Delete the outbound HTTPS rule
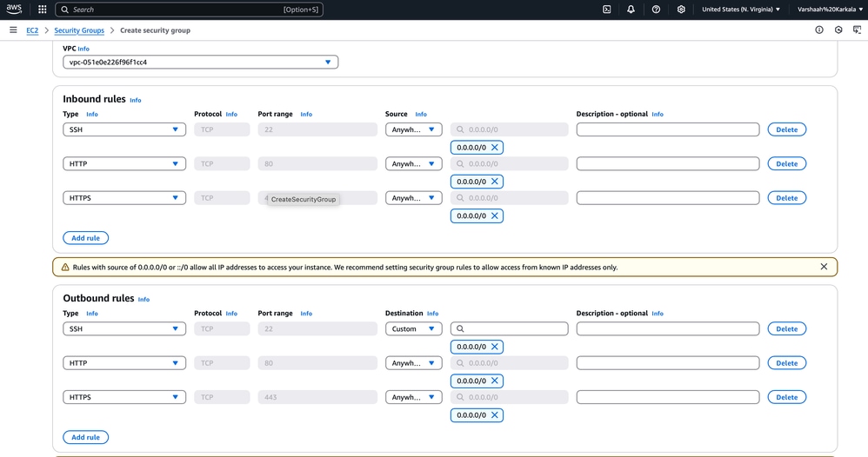Screen dimensions: 868x457 tap(786, 397)
